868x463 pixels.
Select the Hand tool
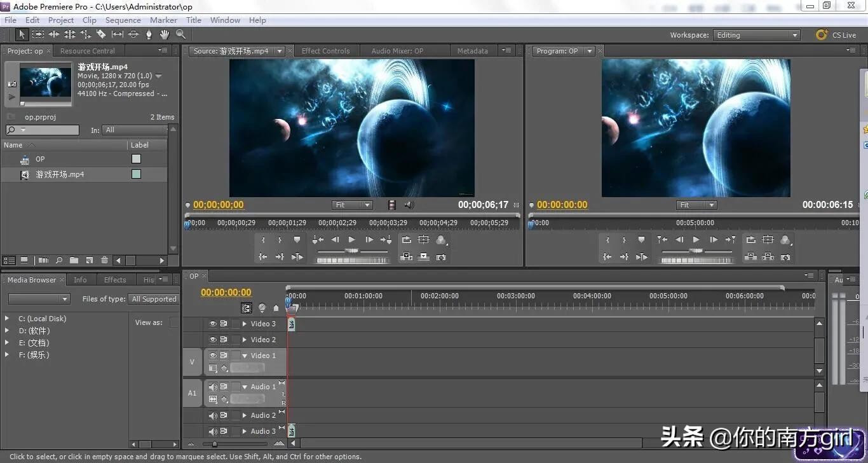[x=165, y=34]
